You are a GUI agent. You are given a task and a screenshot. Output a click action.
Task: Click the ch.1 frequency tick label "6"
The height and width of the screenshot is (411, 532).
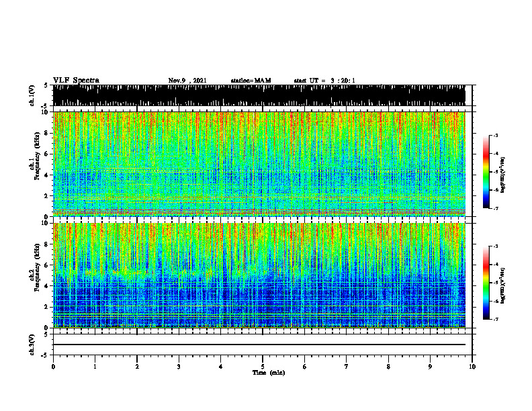(46, 154)
